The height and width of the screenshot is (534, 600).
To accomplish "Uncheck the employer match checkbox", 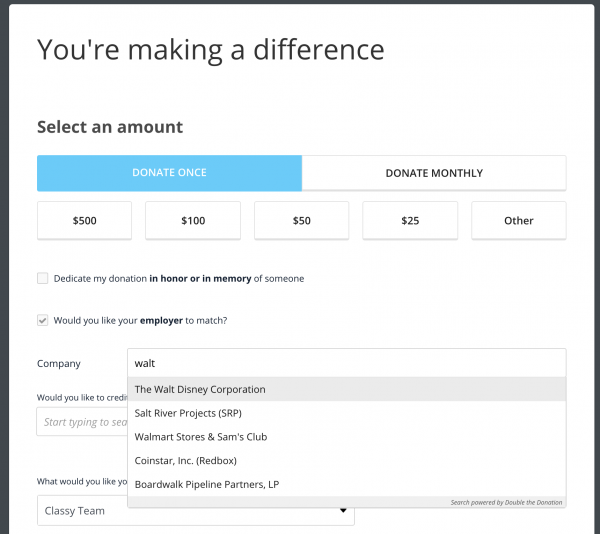I will (42, 320).
